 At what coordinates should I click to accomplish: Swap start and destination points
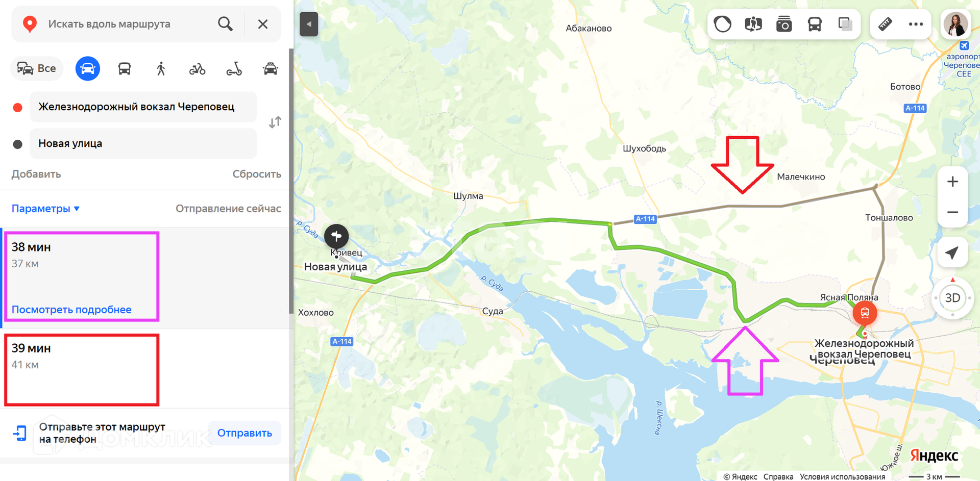pos(275,122)
